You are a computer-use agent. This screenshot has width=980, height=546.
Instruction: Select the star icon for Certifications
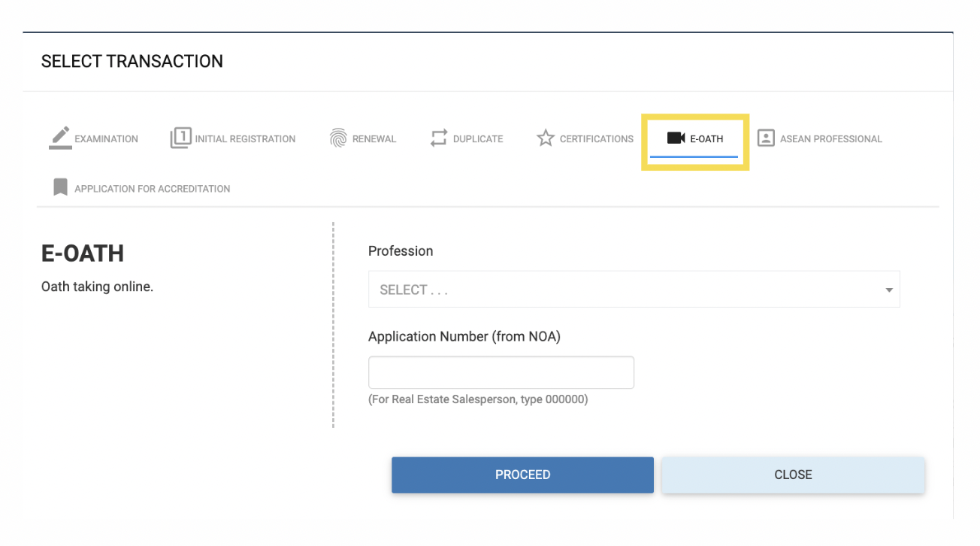point(545,138)
